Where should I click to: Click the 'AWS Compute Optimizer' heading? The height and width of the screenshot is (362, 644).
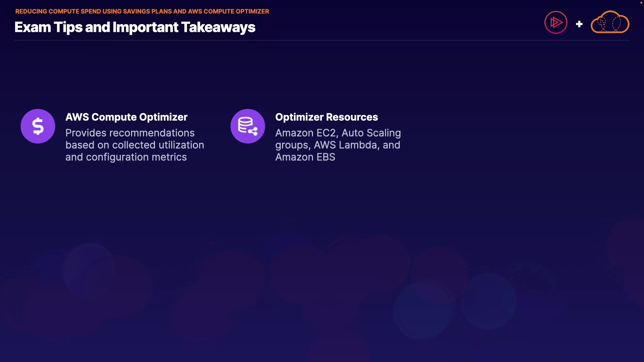pos(126,117)
